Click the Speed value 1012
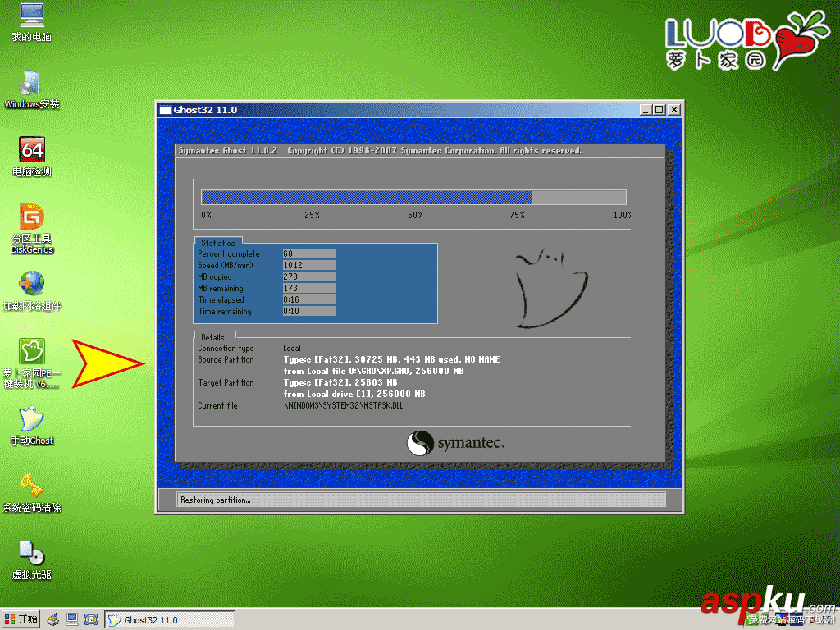840x630 pixels. [309, 265]
